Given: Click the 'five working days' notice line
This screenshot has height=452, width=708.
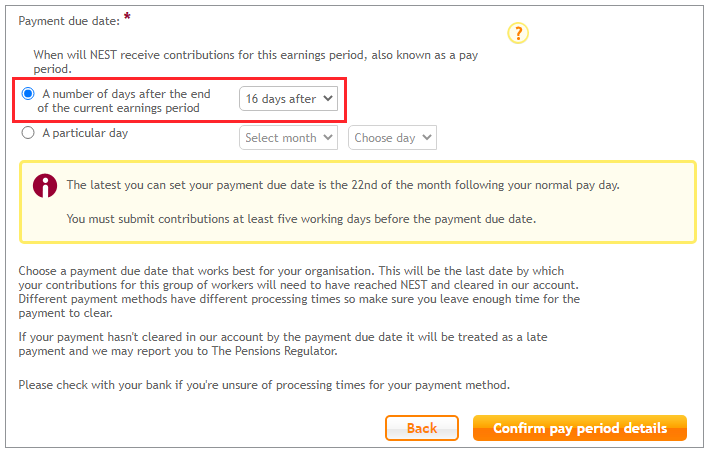Looking at the screenshot, I should click(301, 219).
